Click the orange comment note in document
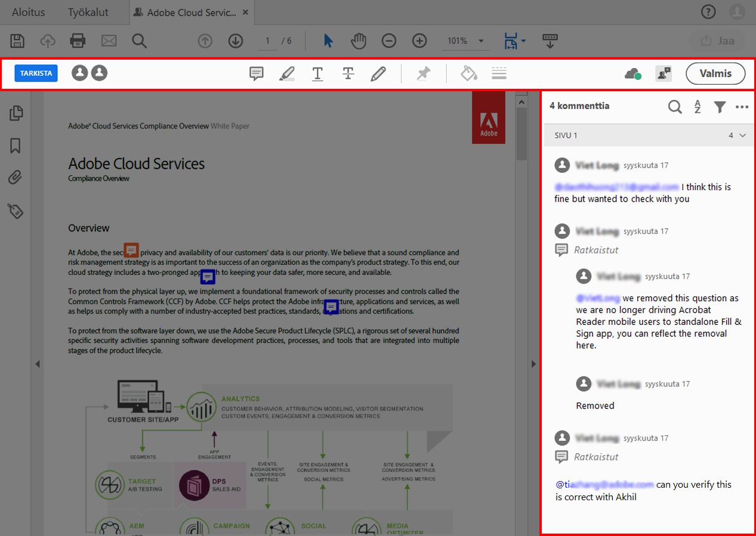Viewport: 756px width, 536px height. [131, 250]
